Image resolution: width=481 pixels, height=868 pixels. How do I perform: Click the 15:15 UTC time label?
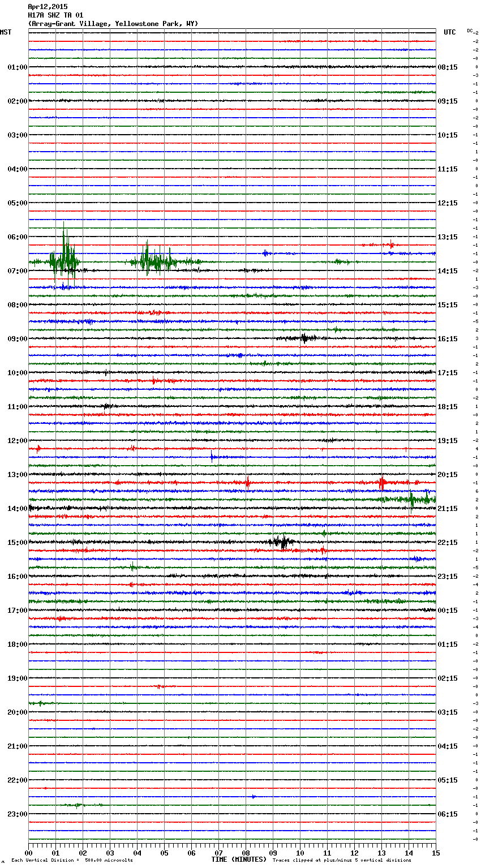(448, 305)
